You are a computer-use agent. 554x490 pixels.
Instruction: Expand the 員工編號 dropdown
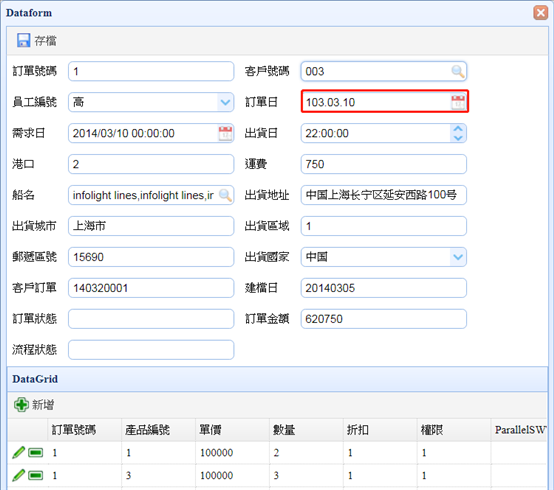225,102
